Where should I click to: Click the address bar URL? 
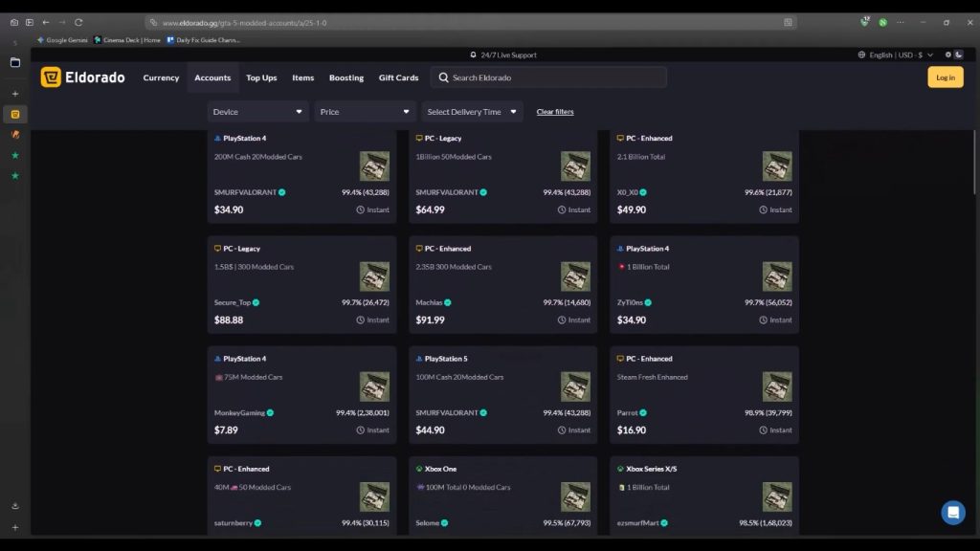pos(244,23)
